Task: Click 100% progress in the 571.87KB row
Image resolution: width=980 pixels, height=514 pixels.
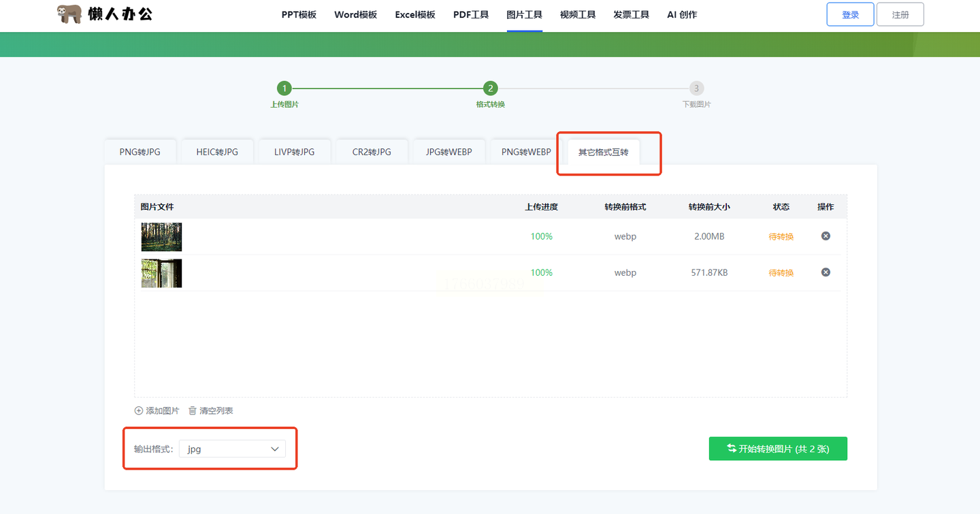Action: pos(542,272)
